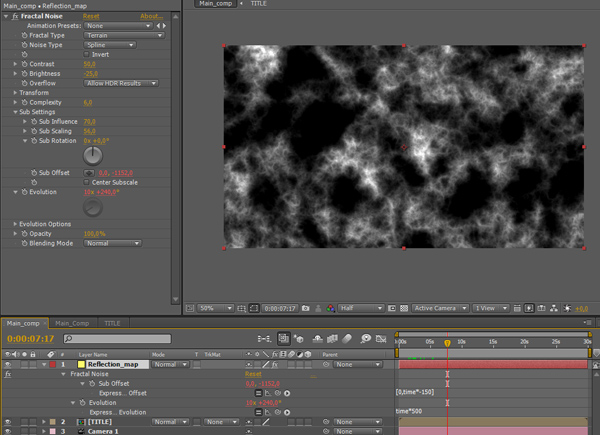Hide the Camera 1 layer eye icon

click(7, 431)
